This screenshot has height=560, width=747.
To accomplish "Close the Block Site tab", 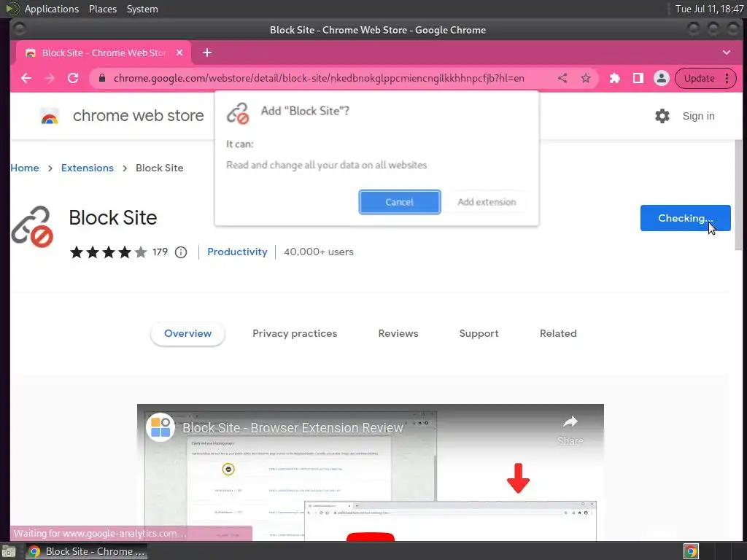I will tap(179, 52).
